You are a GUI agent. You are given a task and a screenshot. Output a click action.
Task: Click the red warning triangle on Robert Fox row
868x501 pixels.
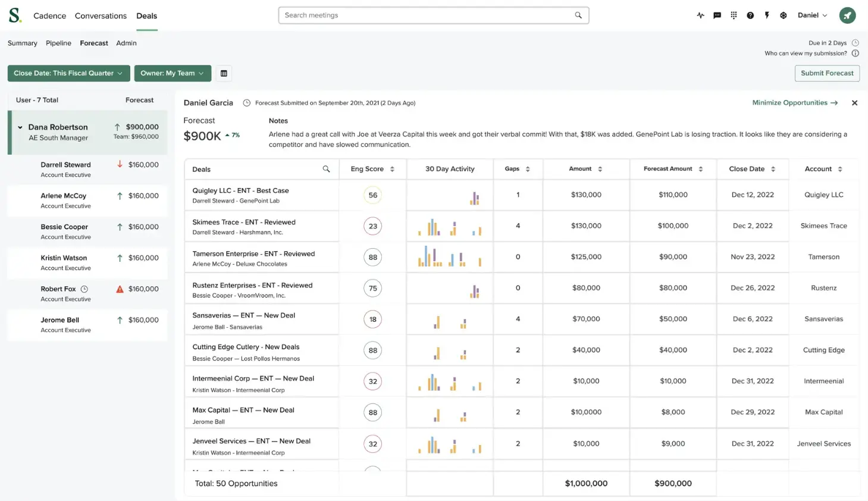(x=120, y=289)
